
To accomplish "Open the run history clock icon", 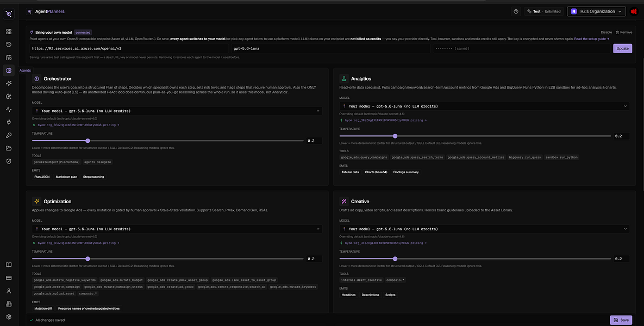I will (x=9, y=45).
